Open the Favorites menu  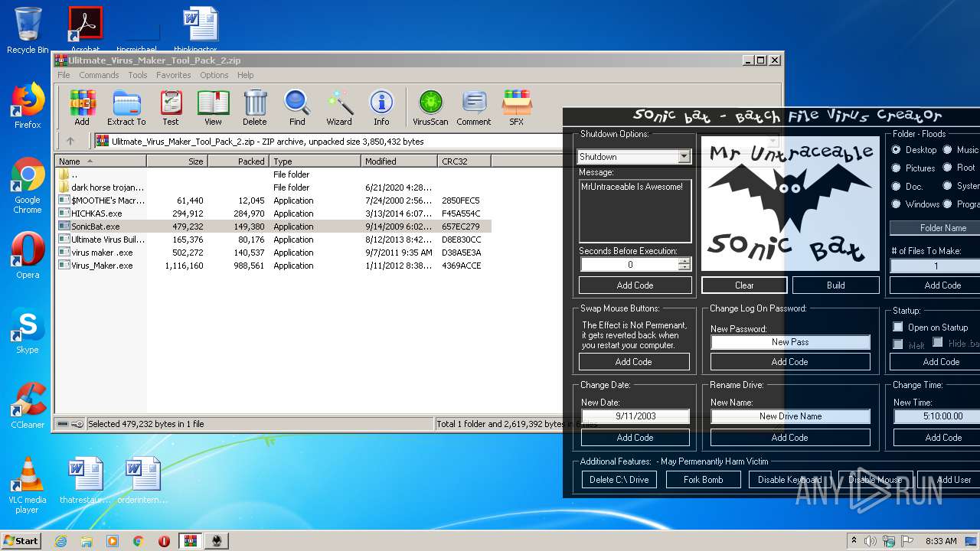coord(174,75)
